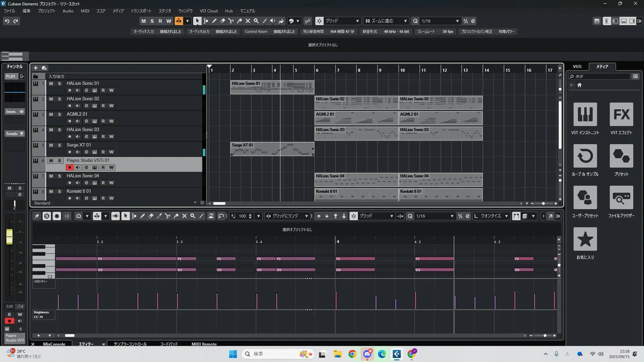
Task: Open the MIDI menu
Action: tap(85, 11)
